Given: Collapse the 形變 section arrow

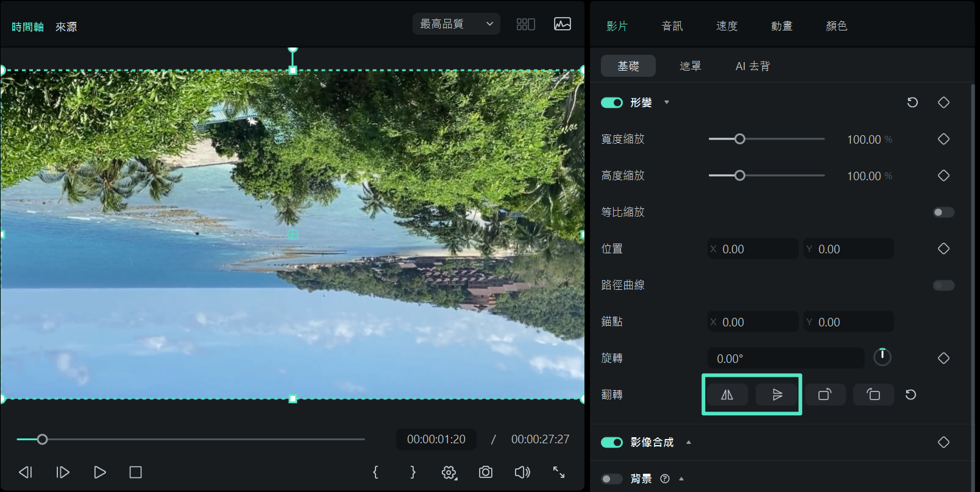Looking at the screenshot, I should (667, 102).
